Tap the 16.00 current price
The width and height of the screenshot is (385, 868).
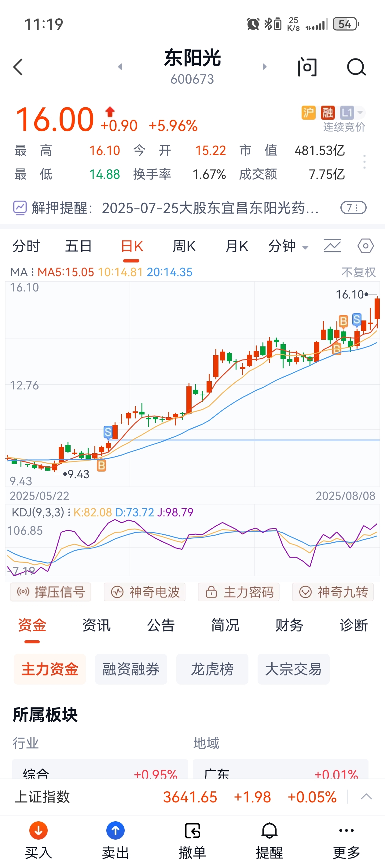tap(54, 120)
